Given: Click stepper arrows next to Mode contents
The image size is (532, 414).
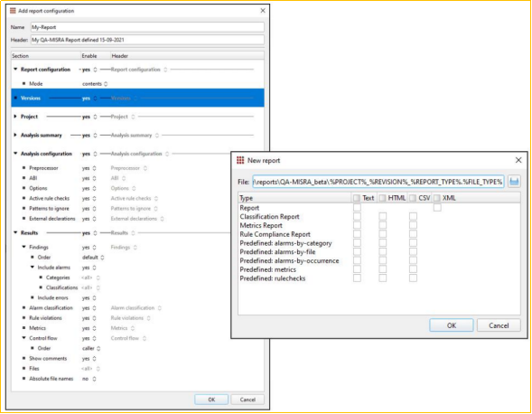Looking at the screenshot, I should [106, 84].
